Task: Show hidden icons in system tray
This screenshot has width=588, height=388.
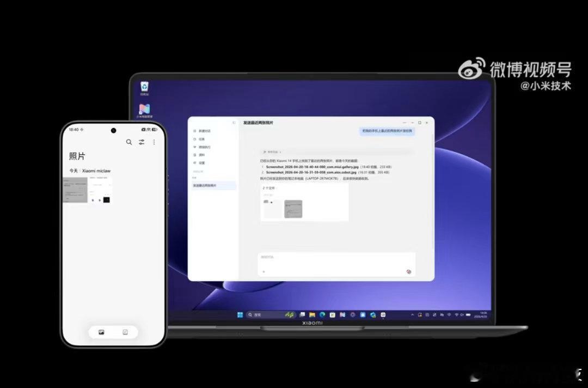Action: (413, 315)
